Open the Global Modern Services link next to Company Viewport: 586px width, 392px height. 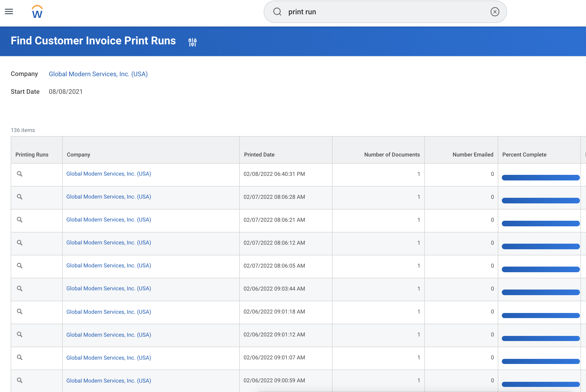click(98, 74)
